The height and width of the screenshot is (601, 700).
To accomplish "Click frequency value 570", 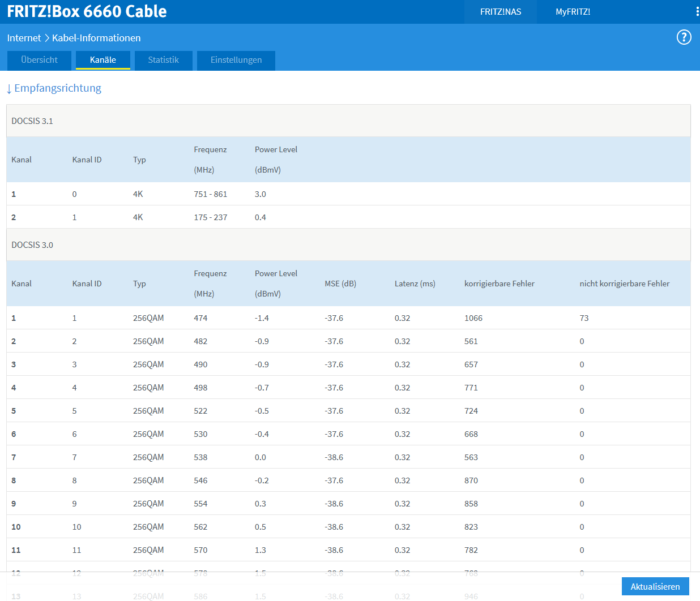I will pyautogui.click(x=200, y=550).
